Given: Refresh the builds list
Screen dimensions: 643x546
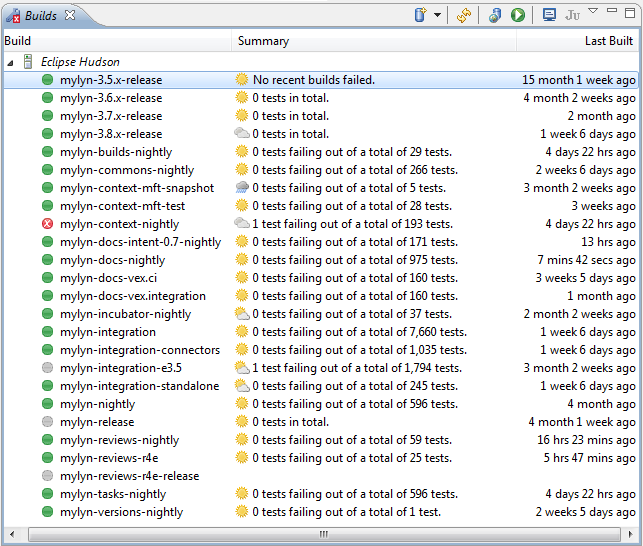Looking at the screenshot, I should (x=463, y=15).
